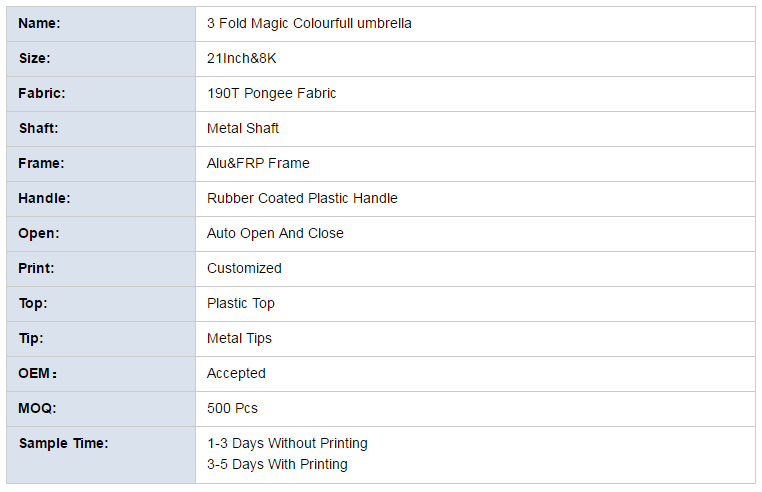Select the Auto Open And Close value
The height and width of the screenshot is (492, 762).
tap(275, 233)
